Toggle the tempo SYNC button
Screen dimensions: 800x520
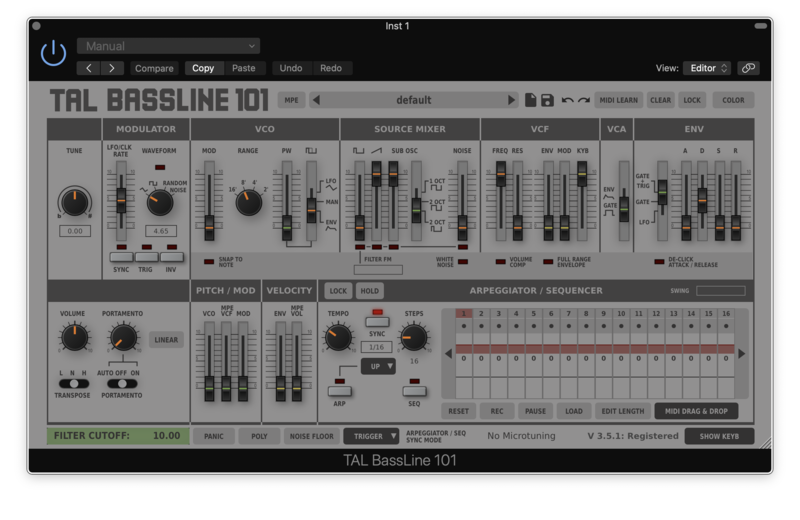(x=377, y=322)
